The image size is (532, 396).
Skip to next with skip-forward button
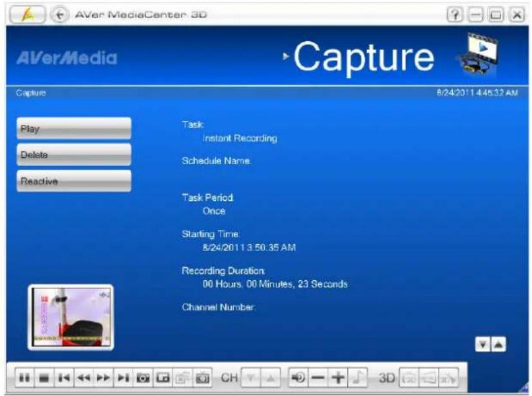[123, 377]
